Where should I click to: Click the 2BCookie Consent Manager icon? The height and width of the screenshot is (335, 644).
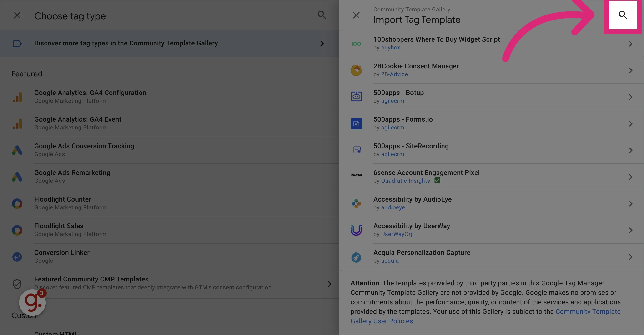356,70
